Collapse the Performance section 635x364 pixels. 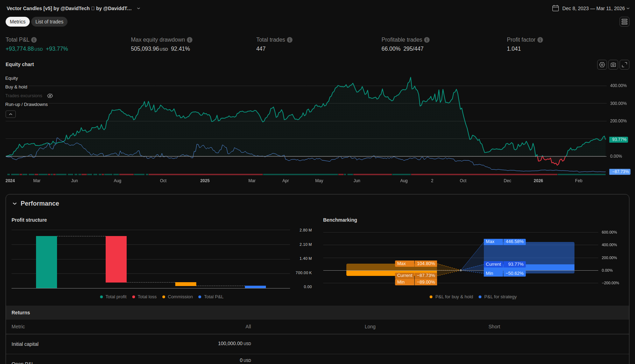pos(15,204)
